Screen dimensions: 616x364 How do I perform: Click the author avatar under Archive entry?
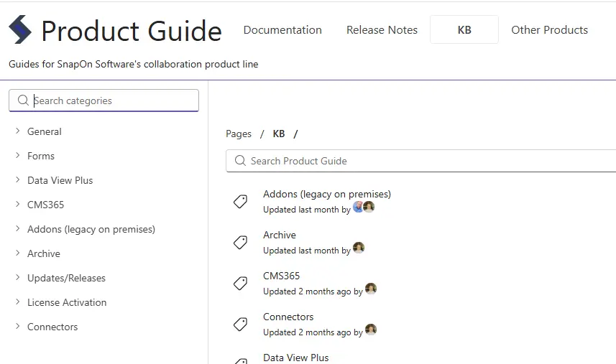[x=359, y=248]
